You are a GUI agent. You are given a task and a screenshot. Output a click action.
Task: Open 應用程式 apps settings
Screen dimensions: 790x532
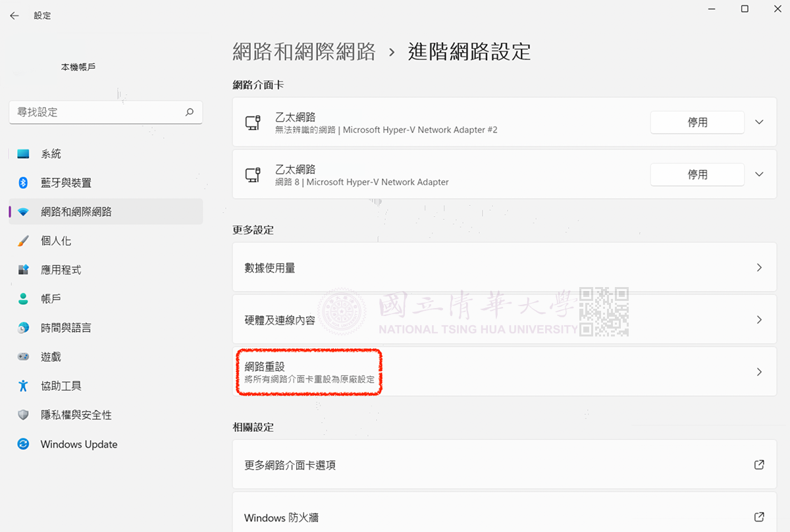[x=61, y=270]
